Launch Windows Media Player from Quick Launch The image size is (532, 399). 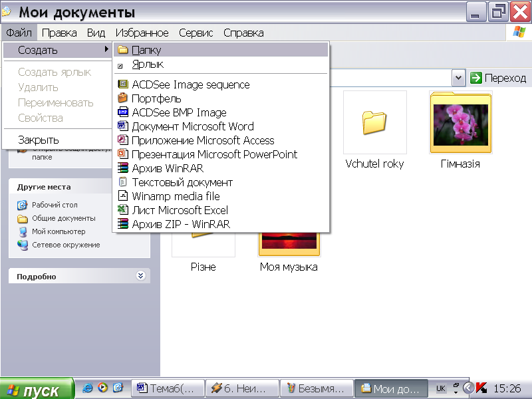[x=102, y=388]
